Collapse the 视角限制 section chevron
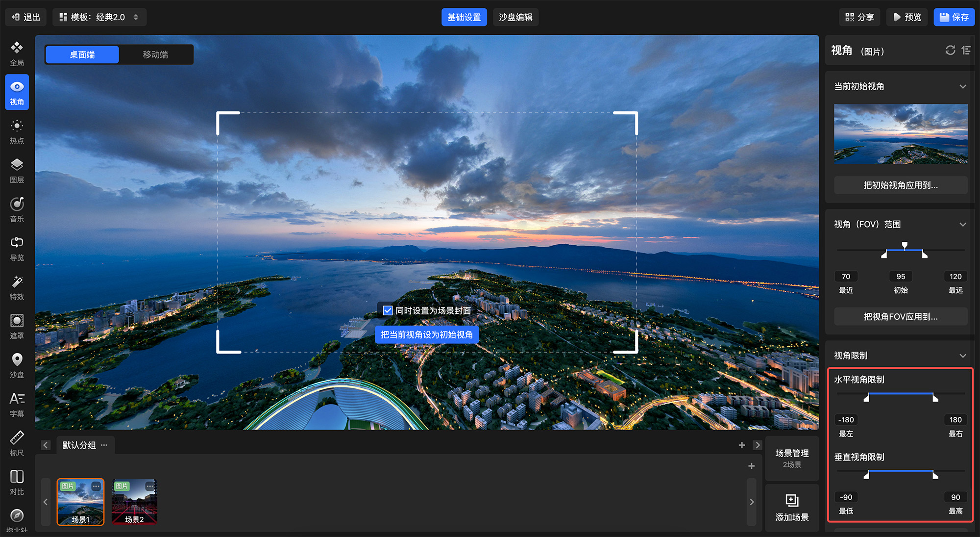 tap(962, 356)
